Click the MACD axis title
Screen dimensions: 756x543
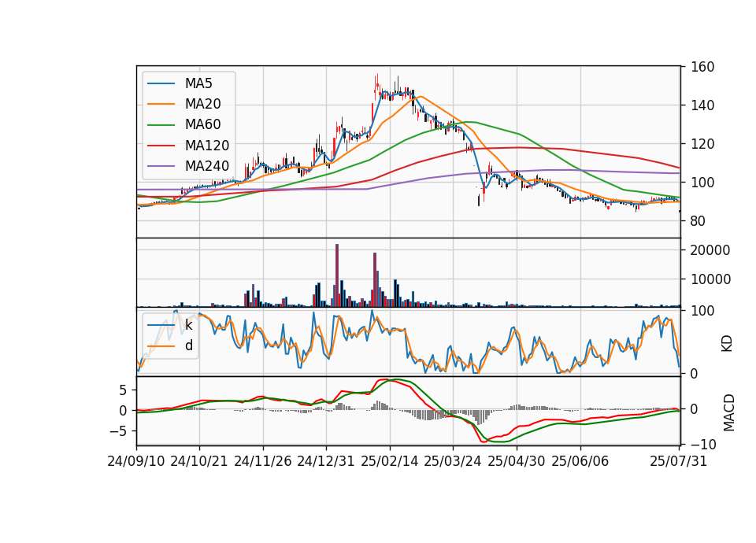point(729,412)
